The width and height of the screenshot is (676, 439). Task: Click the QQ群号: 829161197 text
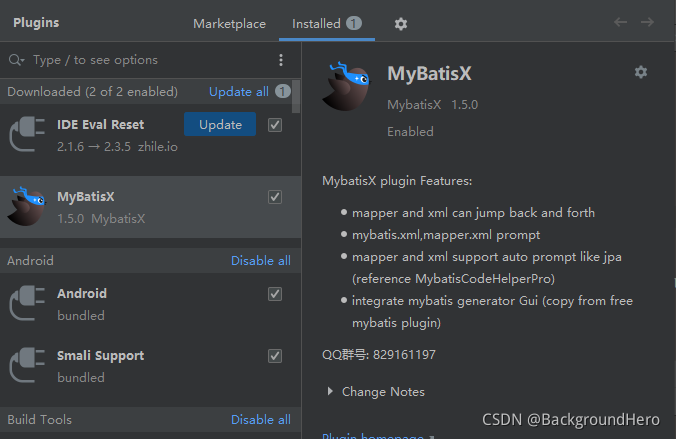[379, 355]
